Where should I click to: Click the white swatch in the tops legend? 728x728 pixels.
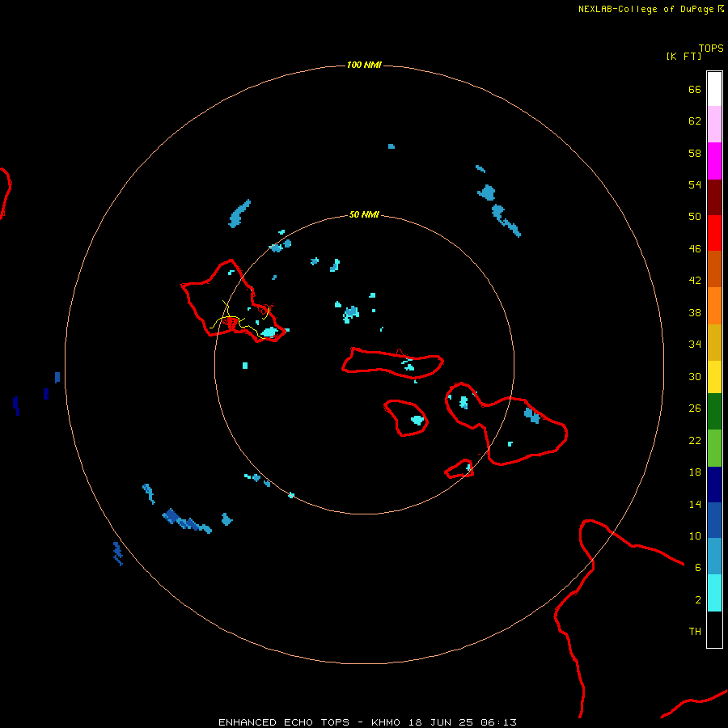[x=714, y=89]
